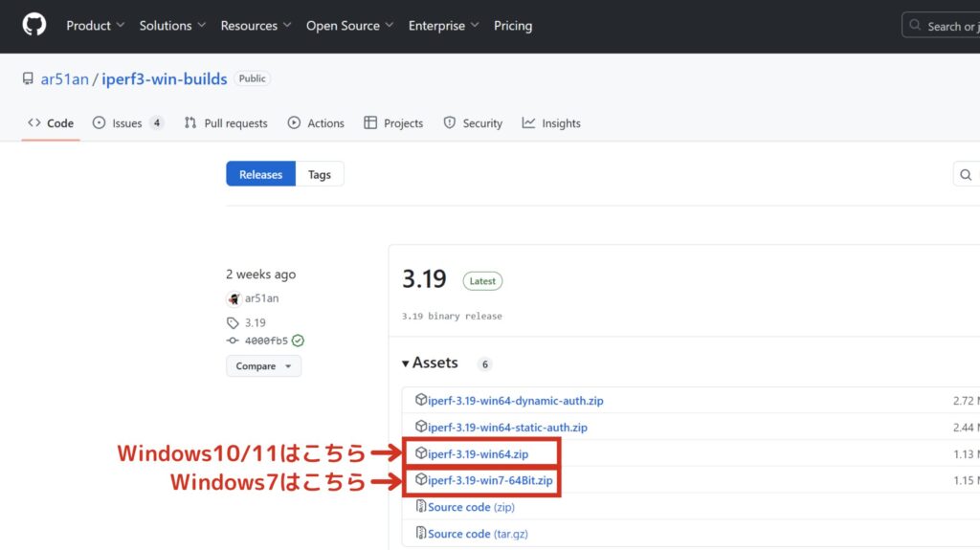Download iperf-3.19-win64.zip
The width and height of the screenshot is (980, 550).
[479, 454]
